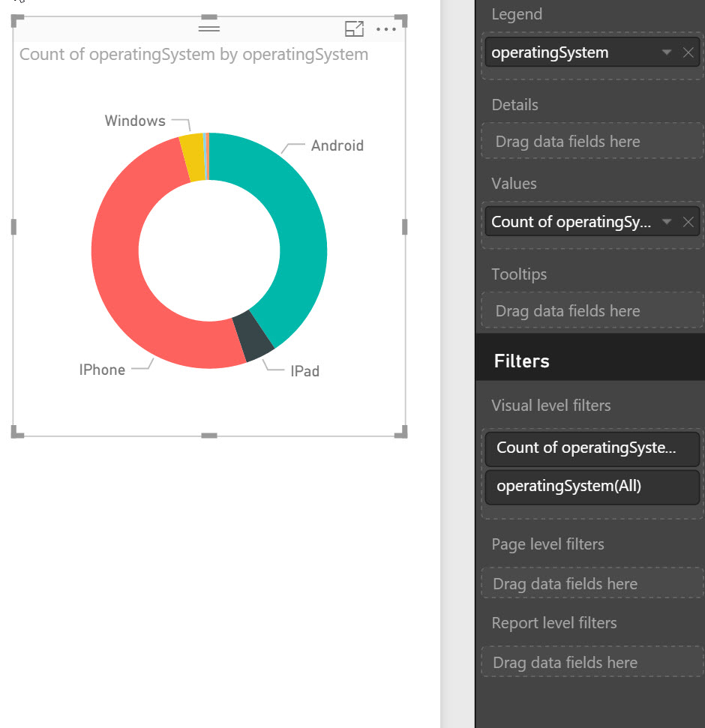The height and width of the screenshot is (728, 705).
Task: Click the Tooltips drag data fields well
Action: click(592, 311)
